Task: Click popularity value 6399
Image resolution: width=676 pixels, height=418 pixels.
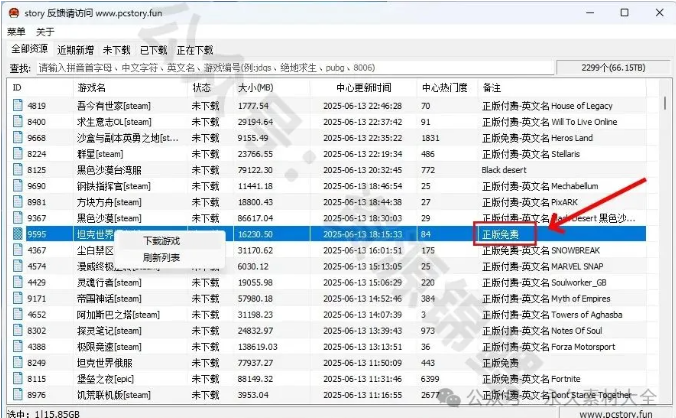Action: click(430, 379)
